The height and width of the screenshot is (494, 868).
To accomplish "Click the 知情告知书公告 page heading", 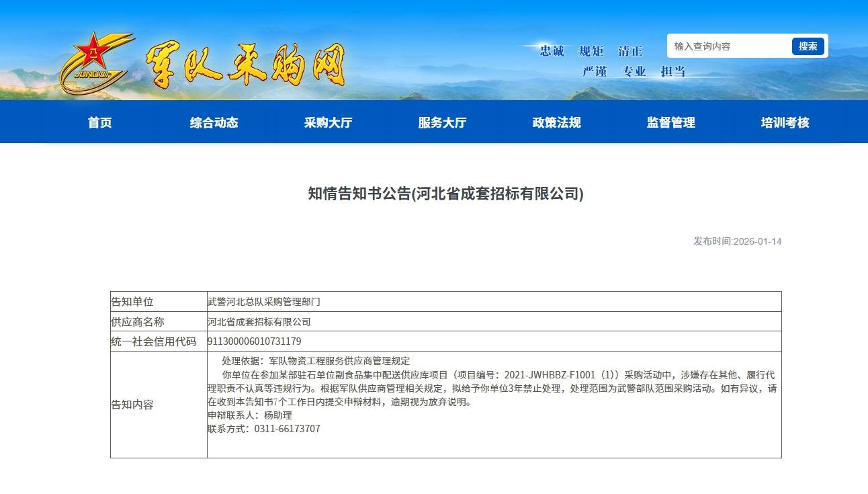I will (445, 194).
